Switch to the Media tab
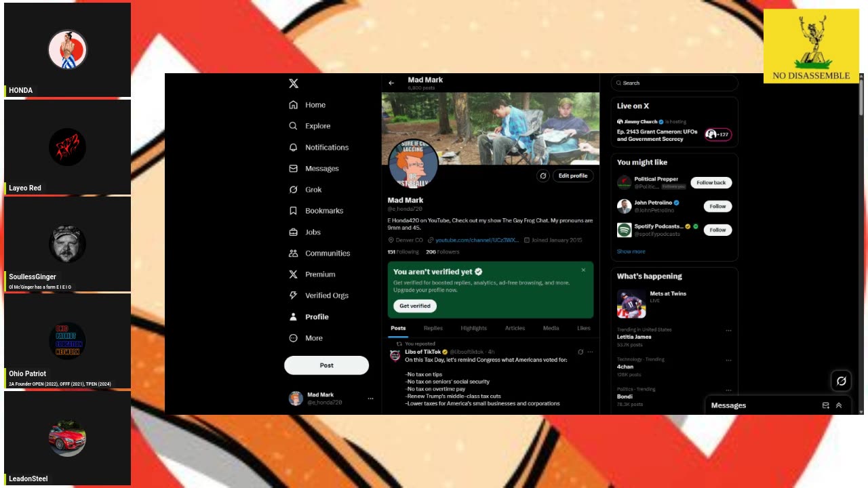Screen dimensions: 868x488 click(551, 328)
